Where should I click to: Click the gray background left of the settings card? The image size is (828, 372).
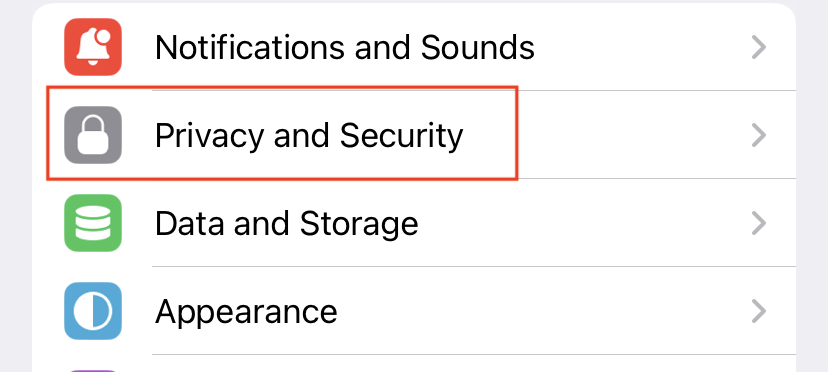15,186
